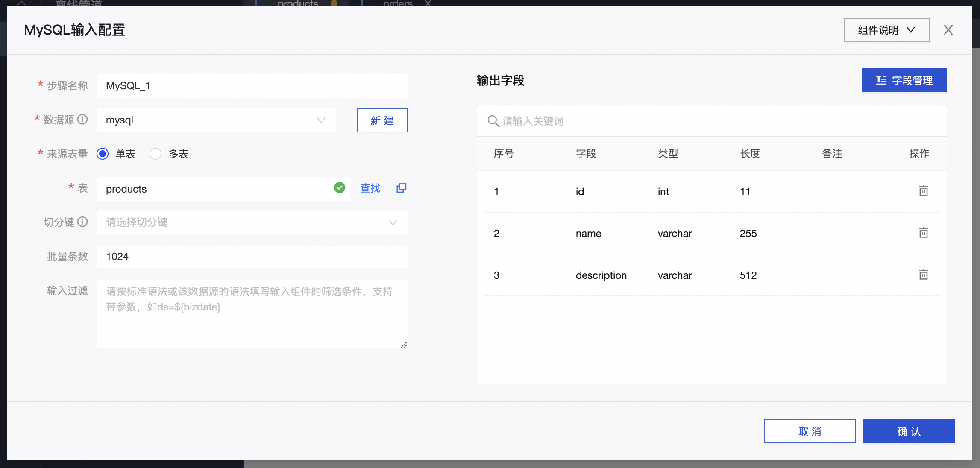Screen dimensions: 980x468
Task: Click the 输入过滤 text area
Action: click(252, 314)
